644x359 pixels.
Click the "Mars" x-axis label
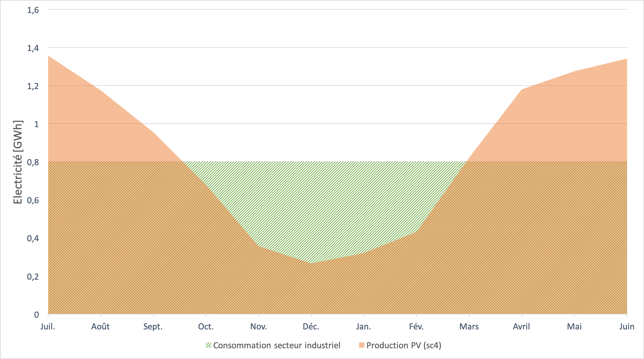tap(469, 326)
